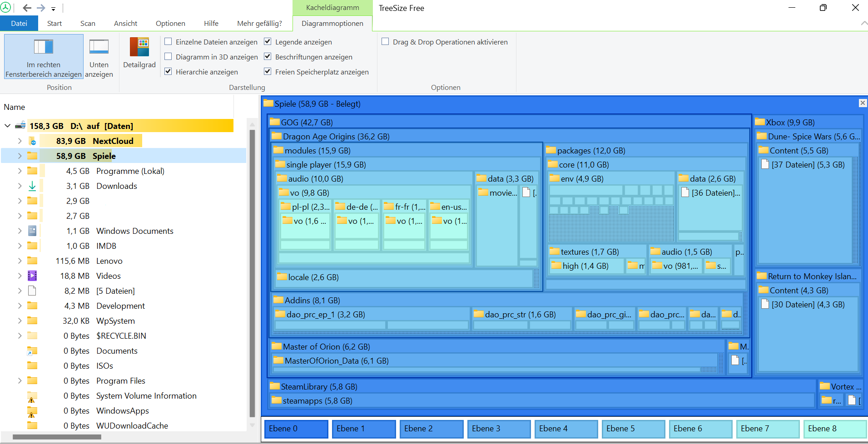
Task: Uncheck 'Freien Speicherplatz anzeigen' checkbox
Action: point(268,72)
